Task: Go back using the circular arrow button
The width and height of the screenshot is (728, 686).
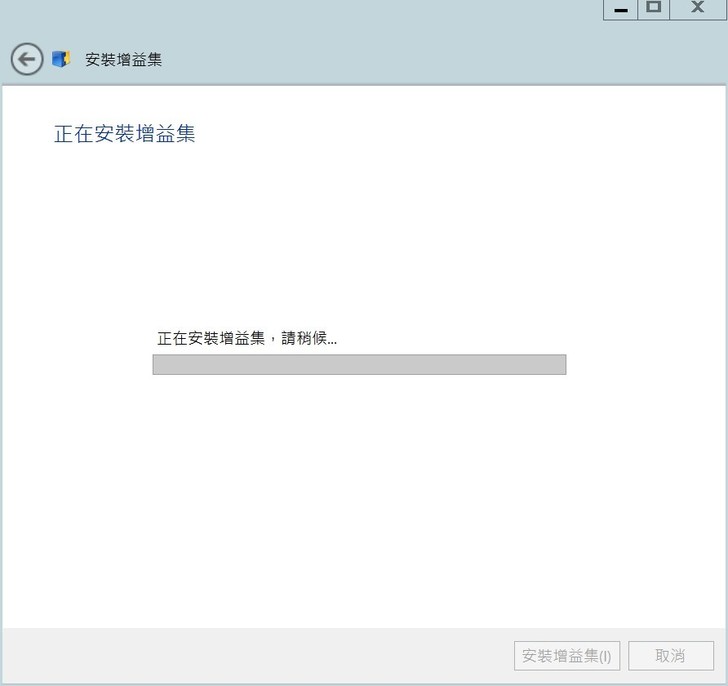Action: click(x=27, y=59)
